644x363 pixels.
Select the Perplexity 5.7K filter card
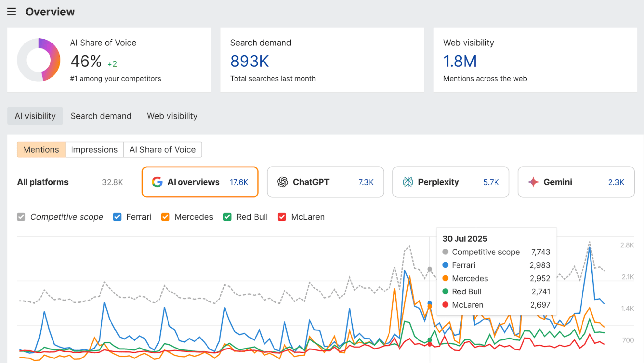pyautogui.click(x=450, y=182)
